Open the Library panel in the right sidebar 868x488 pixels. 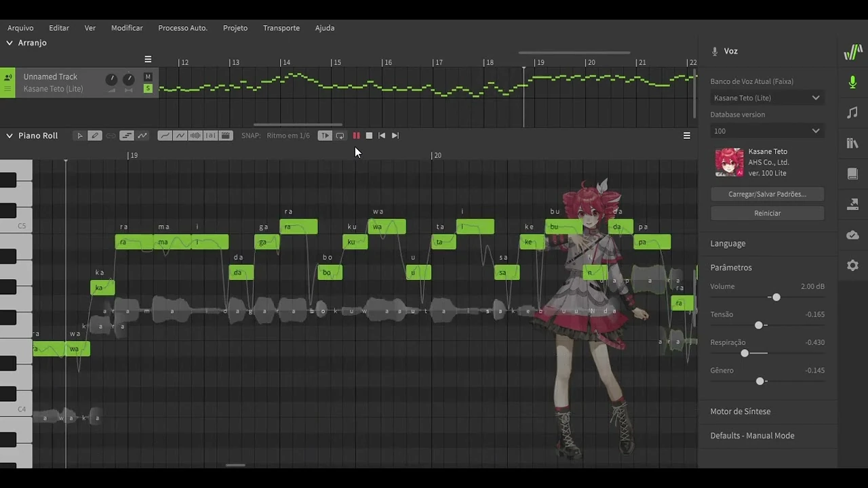[x=852, y=143]
